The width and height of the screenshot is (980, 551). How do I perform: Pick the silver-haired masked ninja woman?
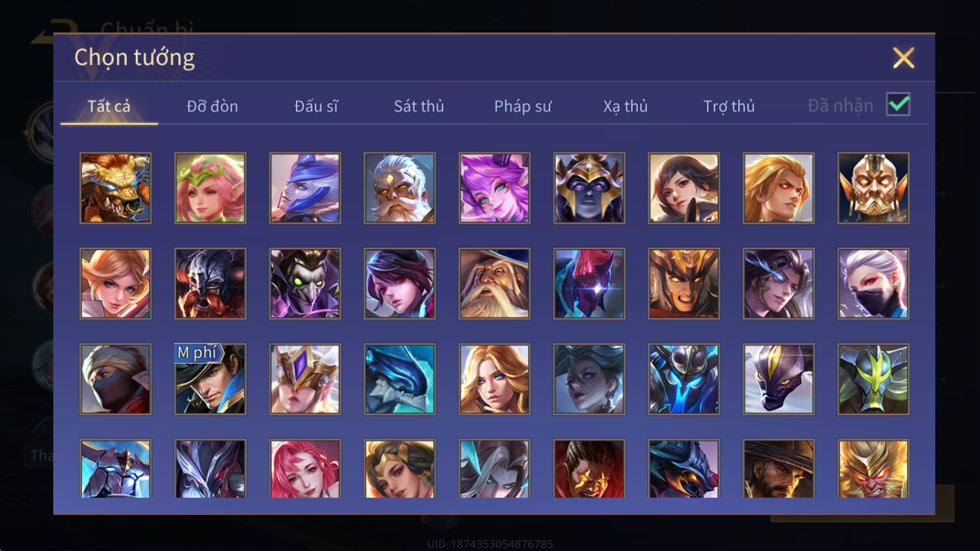(873, 284)
